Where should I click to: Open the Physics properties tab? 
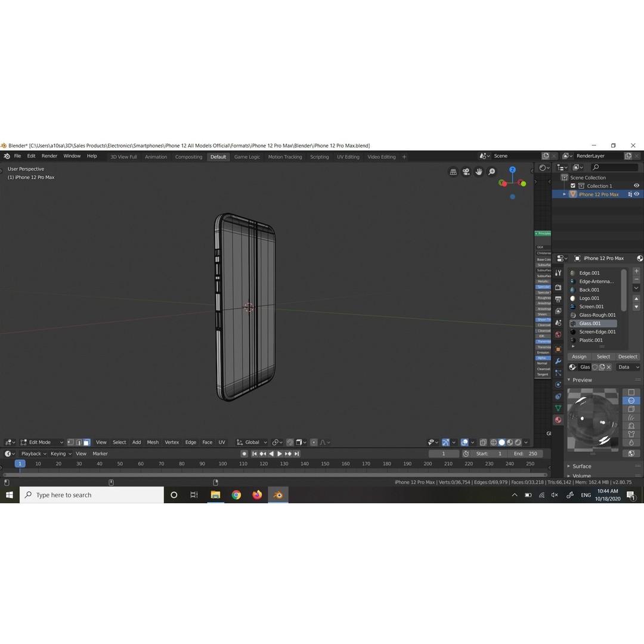pyautogui.click(x=558, y=385)
